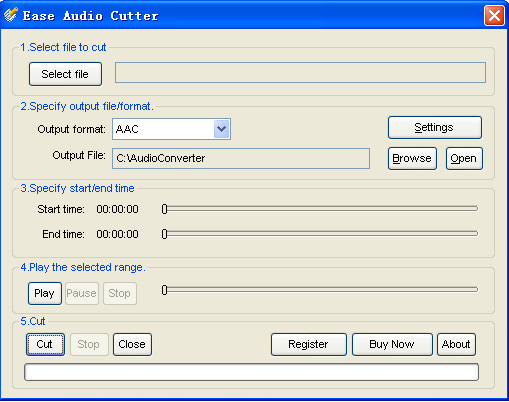509x402 pixels.
Task: Click Stop in the play section
Action: point(120,293)
